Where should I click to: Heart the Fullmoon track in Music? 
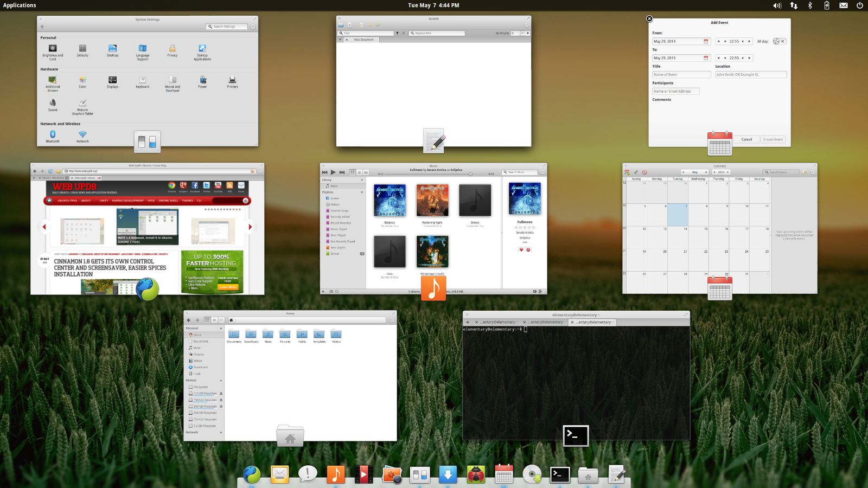[521, 249]
